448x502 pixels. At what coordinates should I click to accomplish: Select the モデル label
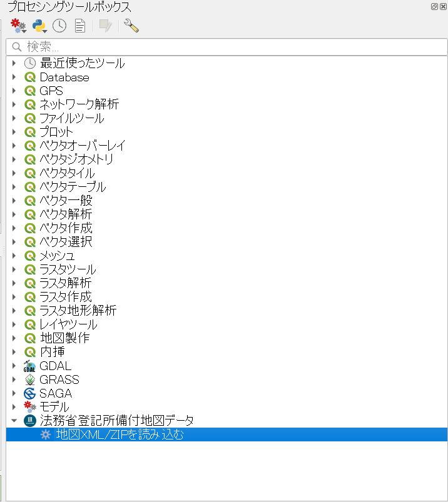54,407
